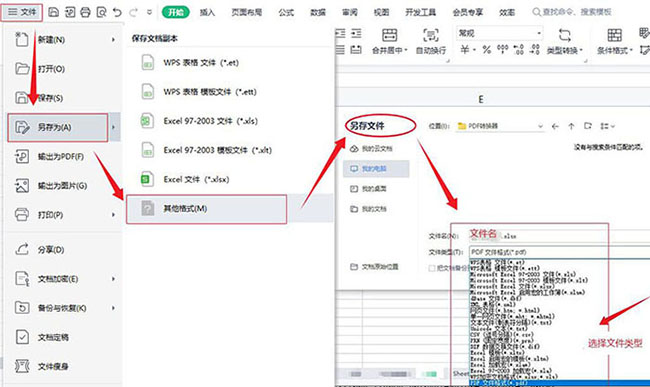Choose 文档加密(E) in the file menu

click(x=63, y=279)
